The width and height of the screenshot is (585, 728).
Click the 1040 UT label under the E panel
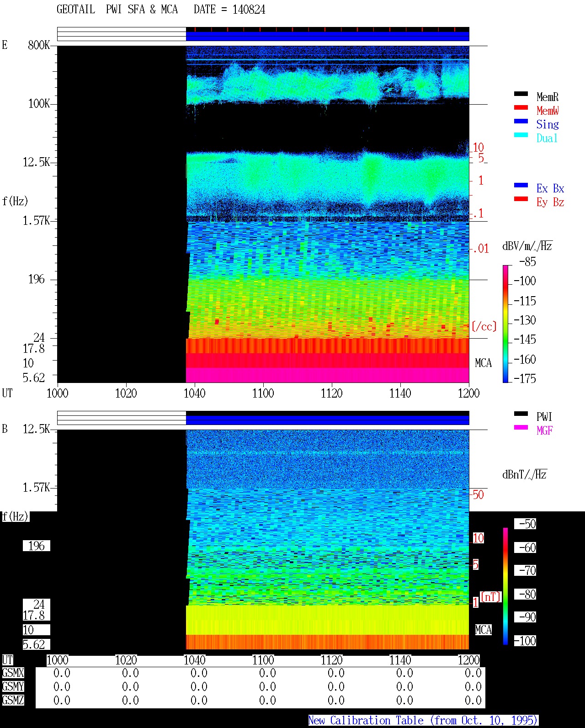[x=195, y=393]
